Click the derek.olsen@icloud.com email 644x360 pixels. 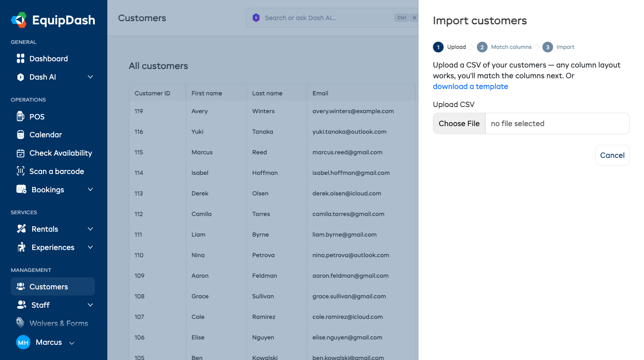tap(347, 193)
